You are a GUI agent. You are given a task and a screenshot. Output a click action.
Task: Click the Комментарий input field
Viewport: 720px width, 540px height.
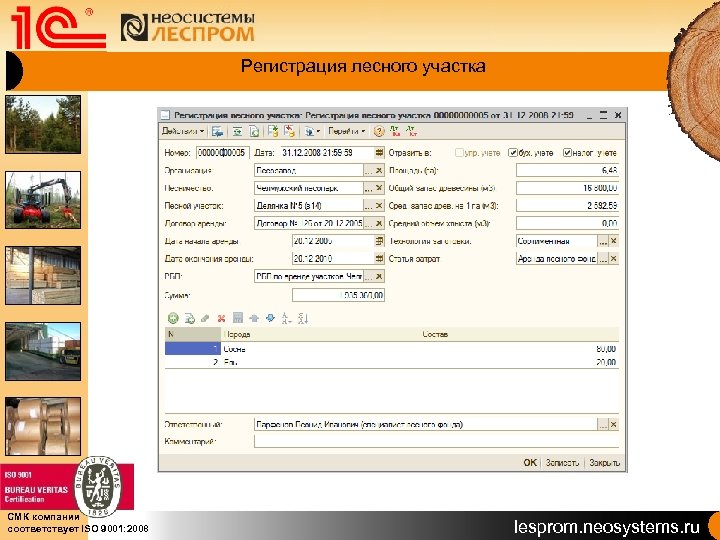[x=436, y=442]
